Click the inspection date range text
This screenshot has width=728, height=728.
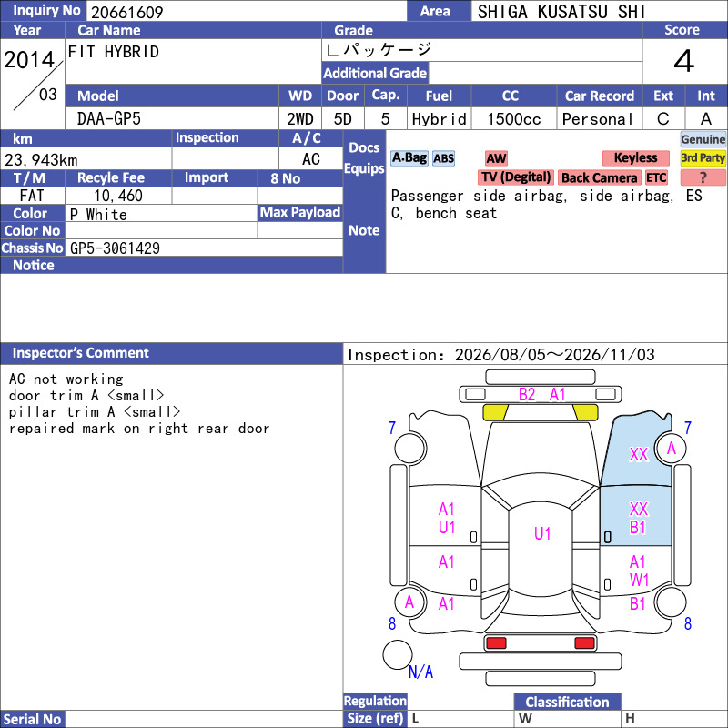pyautogui.click(x=501, y=355)
